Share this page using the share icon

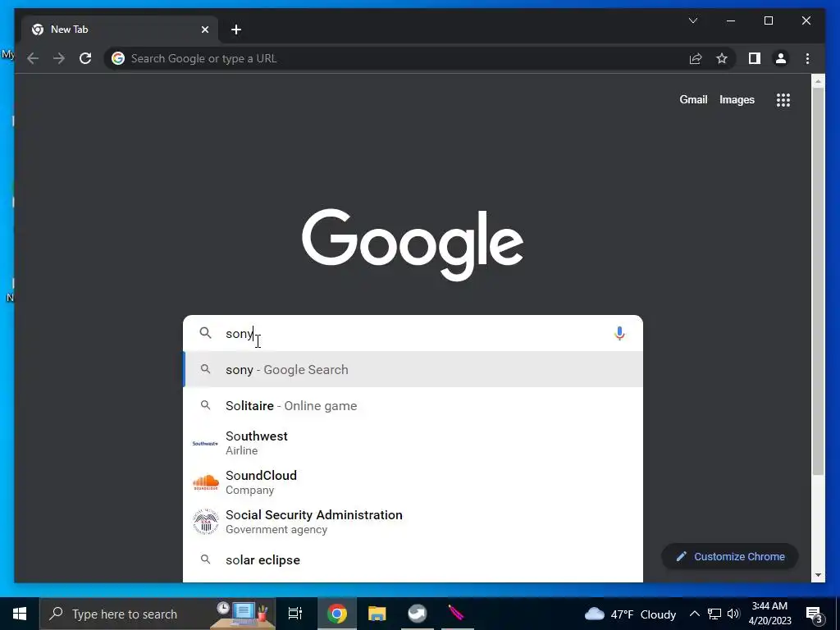[x=696, y=58]
